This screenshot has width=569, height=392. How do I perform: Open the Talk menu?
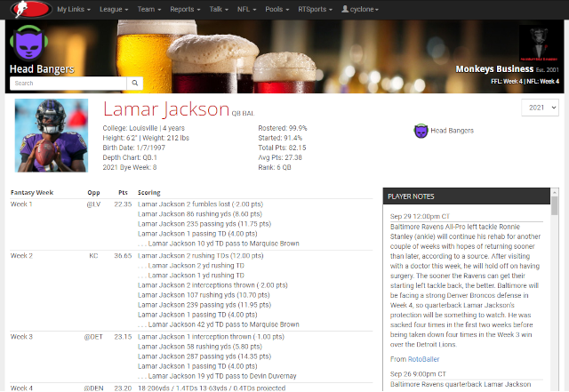pyautogui.click(x=219, y=10)
